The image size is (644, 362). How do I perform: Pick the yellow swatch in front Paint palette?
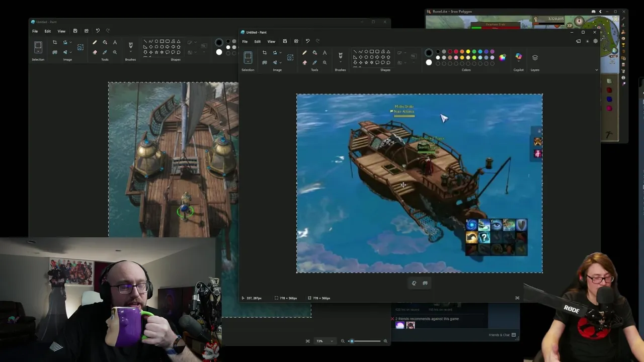(468, 51)
